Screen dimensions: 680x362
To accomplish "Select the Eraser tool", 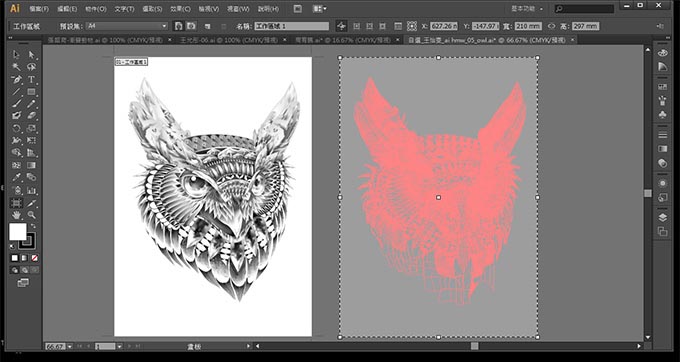I will tap(31, 116).
